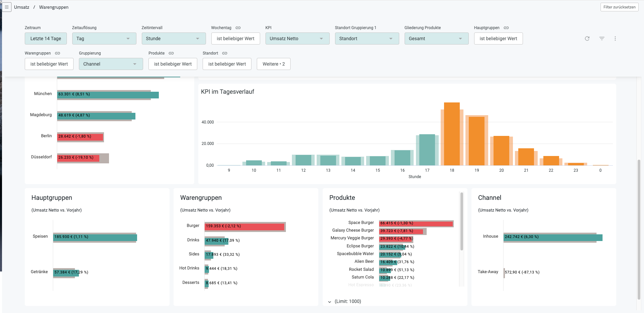Click the orange bar for hour 19

tap(476, 141)
